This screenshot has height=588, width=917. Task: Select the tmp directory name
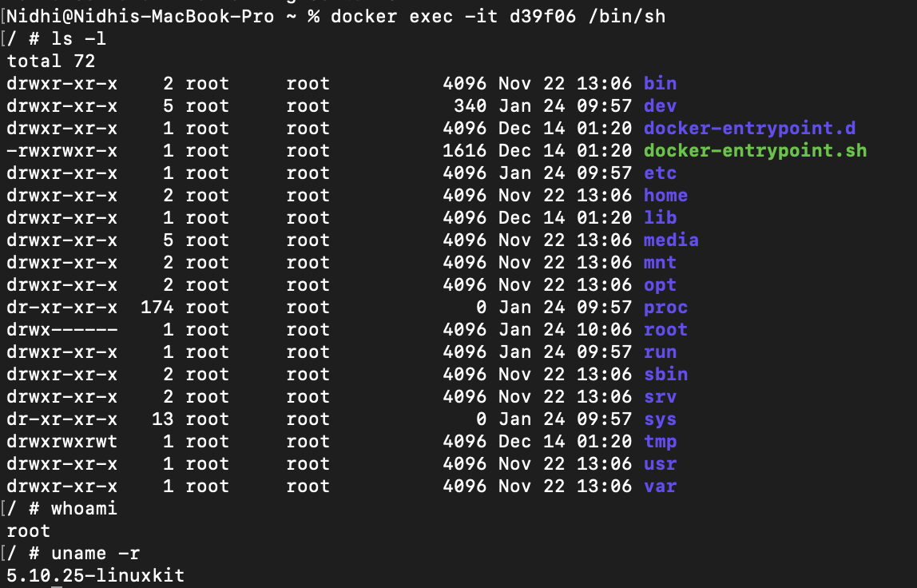coord(660,442)
